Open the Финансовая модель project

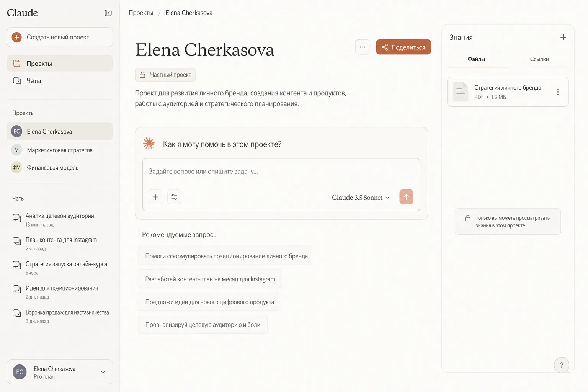click(60, 167)
